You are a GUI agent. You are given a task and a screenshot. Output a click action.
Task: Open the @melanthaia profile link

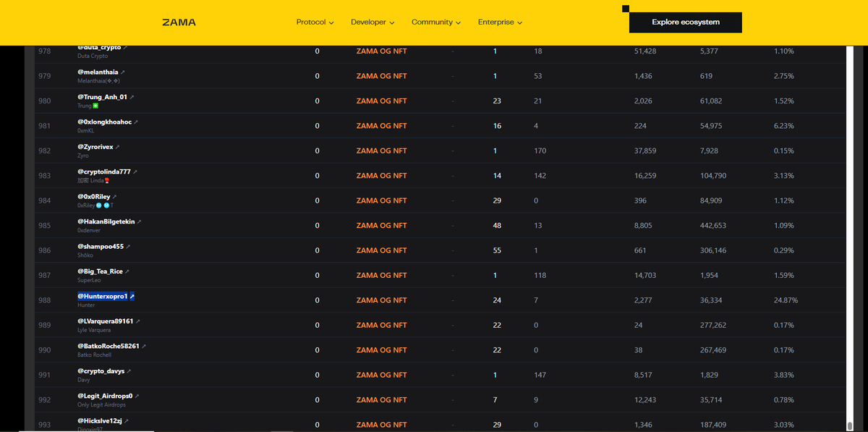pyautogui.click(x=98, y=72)
